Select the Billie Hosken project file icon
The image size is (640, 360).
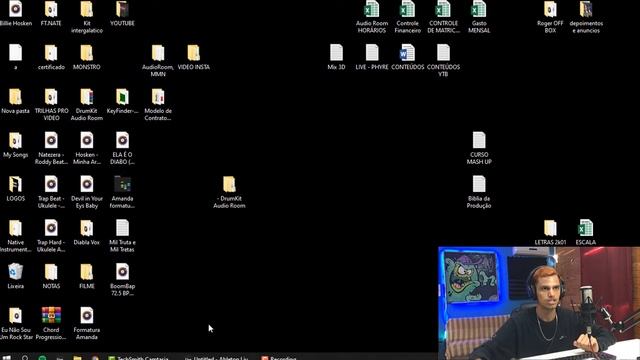[16, 9]
